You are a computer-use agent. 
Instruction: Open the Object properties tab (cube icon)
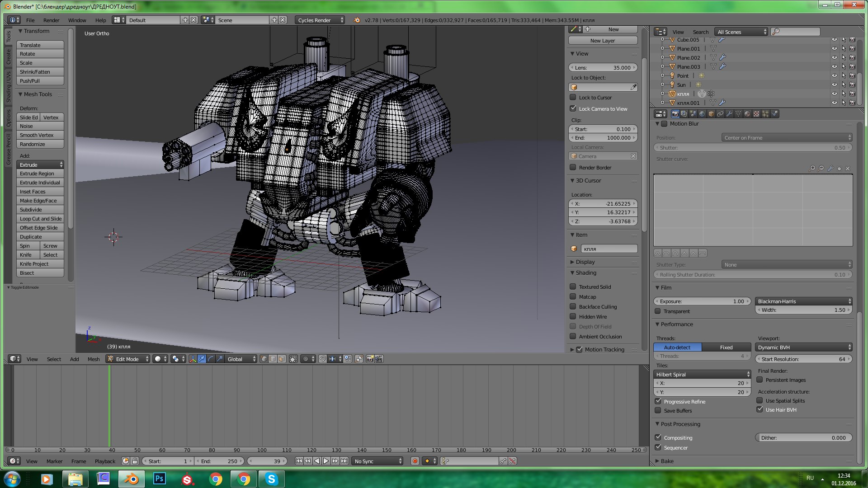point(711,114)
